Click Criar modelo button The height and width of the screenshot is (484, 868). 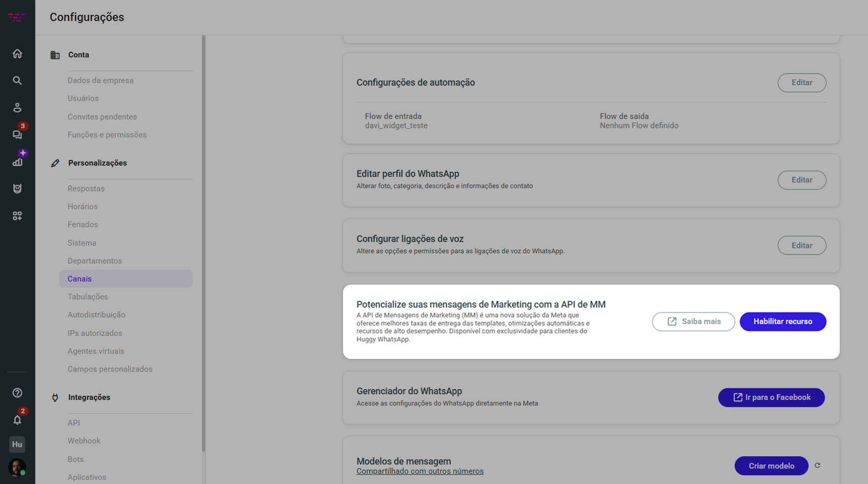[x=771, y=466]
